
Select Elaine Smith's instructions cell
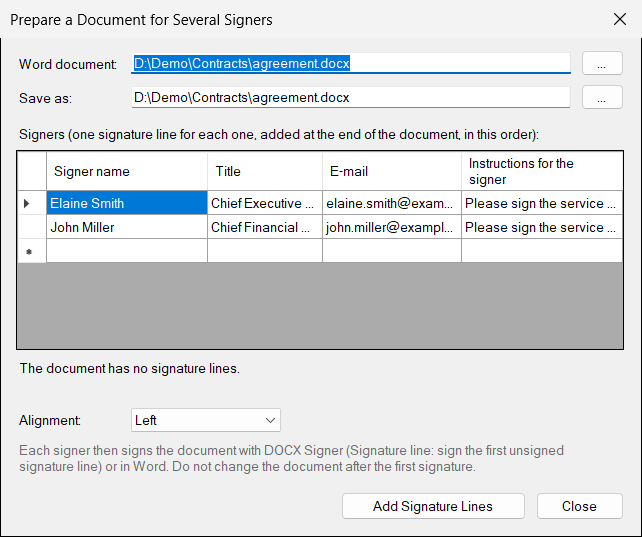click(x=542, y=203)
